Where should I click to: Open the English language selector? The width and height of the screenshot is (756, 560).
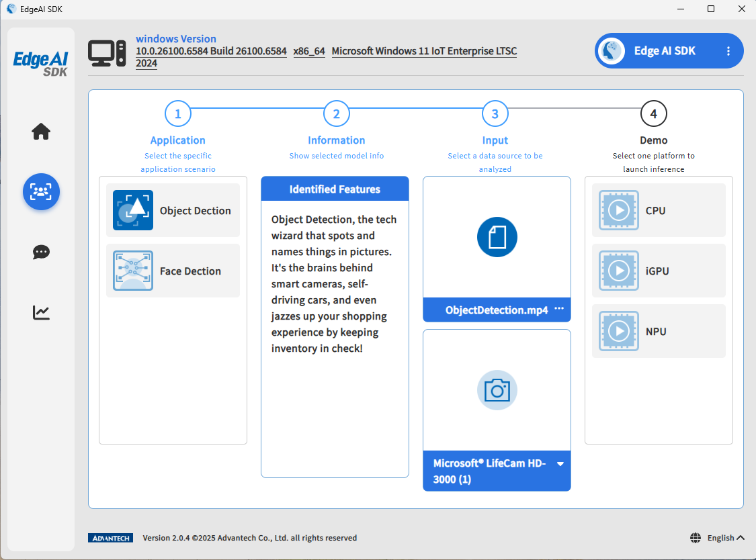[718, 538]
